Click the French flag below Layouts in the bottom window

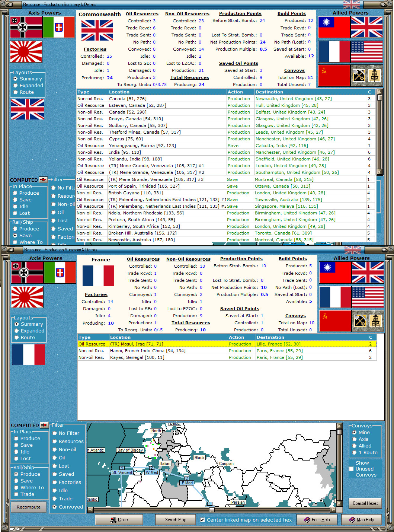(x=28, y=354)
